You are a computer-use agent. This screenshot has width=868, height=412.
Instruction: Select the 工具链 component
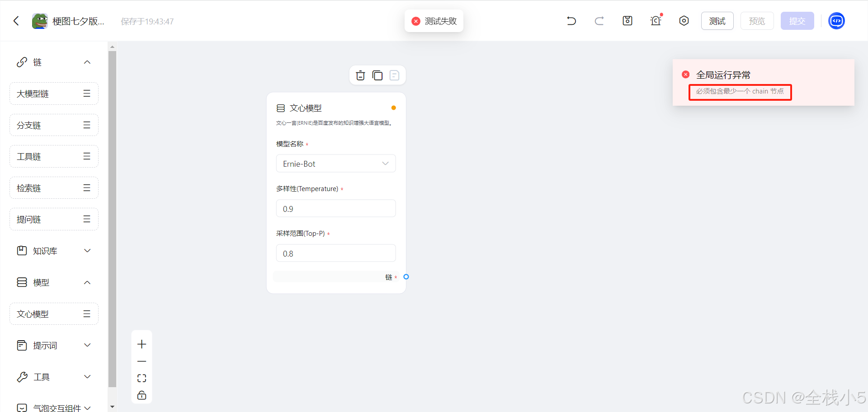[54, 156]
